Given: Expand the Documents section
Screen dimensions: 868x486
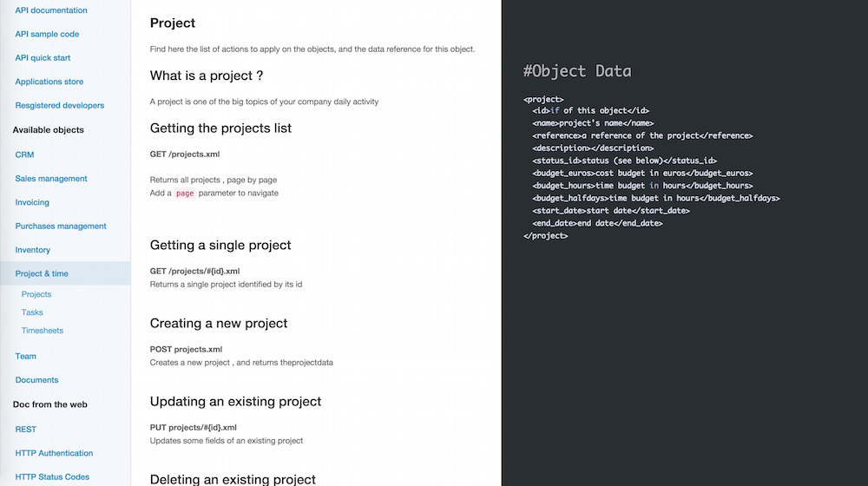Looking at the screenshot, I should 36,380.
